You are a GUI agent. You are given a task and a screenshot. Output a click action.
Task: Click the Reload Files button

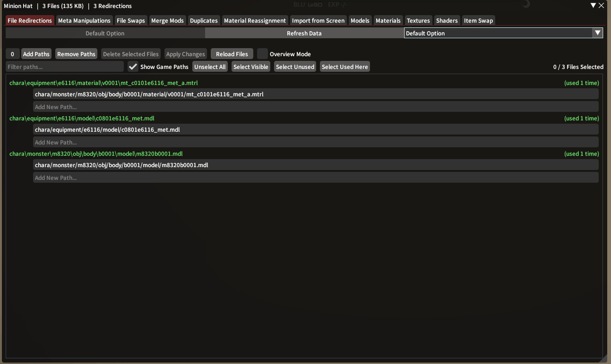(x=232, y=54)
